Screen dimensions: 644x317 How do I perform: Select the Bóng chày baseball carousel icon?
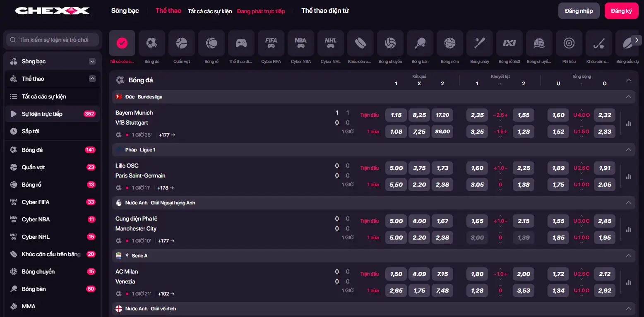[x=480, y=43]
